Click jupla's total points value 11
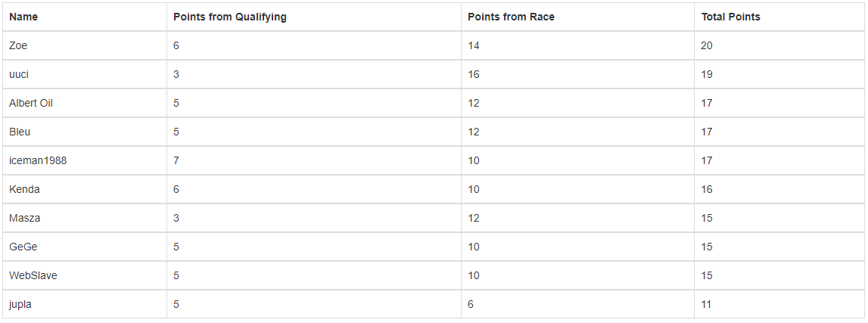868x323 pixels. coord(706,304)
